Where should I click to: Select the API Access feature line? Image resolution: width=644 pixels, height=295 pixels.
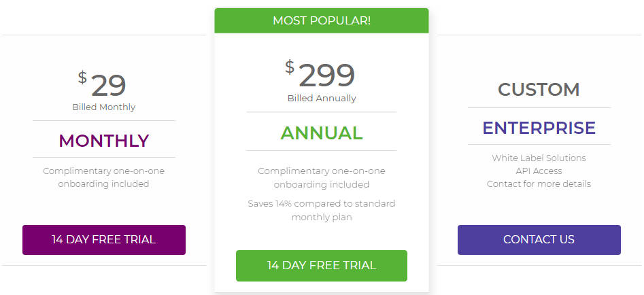coord(539,171)
